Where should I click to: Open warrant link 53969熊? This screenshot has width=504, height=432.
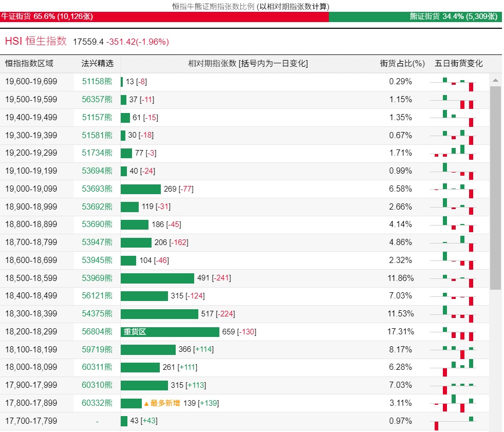[97, 278]
